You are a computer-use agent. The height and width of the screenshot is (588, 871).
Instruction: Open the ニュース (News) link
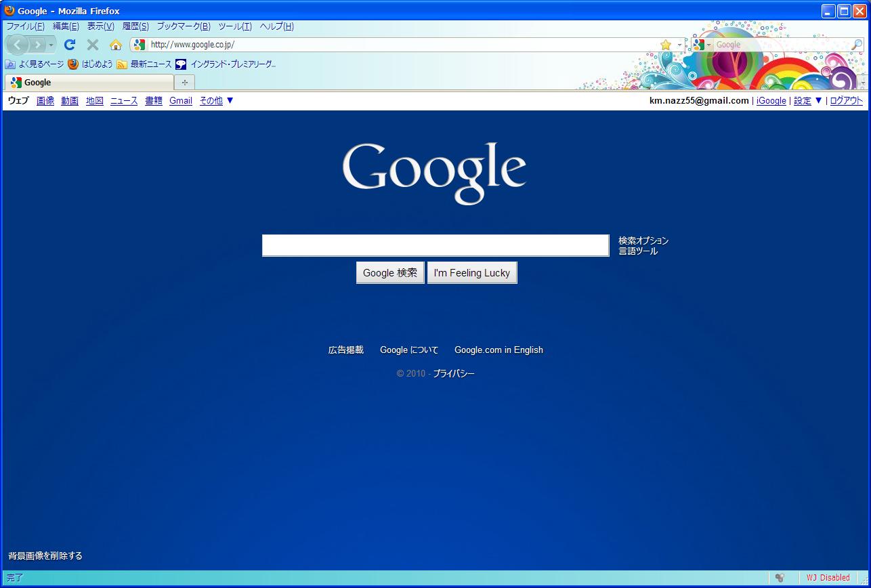coord(124,101)
